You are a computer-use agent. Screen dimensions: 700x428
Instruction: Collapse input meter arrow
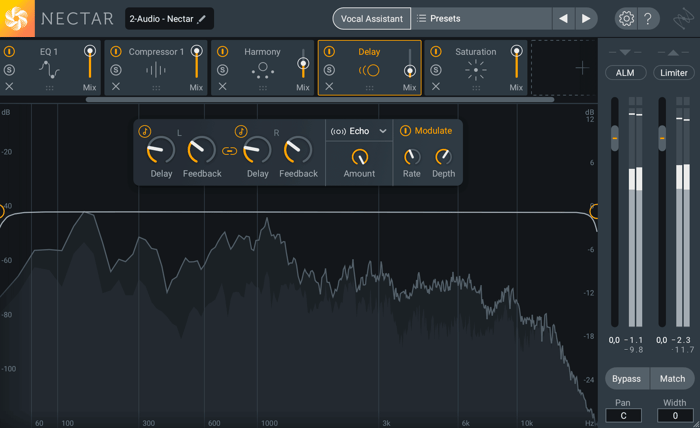click(x=625, y=53)
